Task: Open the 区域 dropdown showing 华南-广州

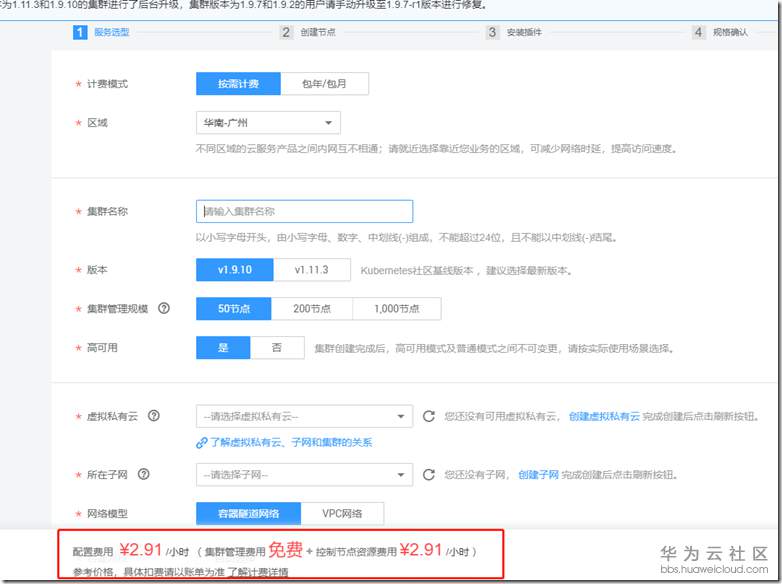Action: tap(268, 123)
